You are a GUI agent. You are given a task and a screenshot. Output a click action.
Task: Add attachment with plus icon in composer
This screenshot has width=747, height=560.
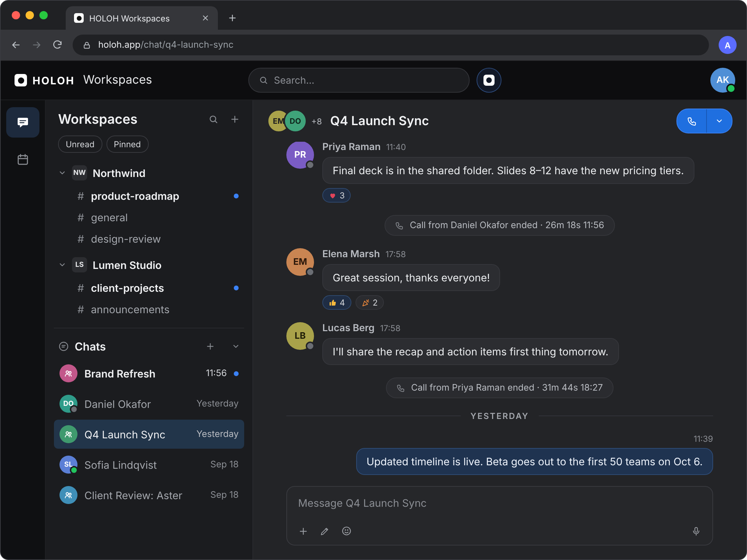pos(303,531)
